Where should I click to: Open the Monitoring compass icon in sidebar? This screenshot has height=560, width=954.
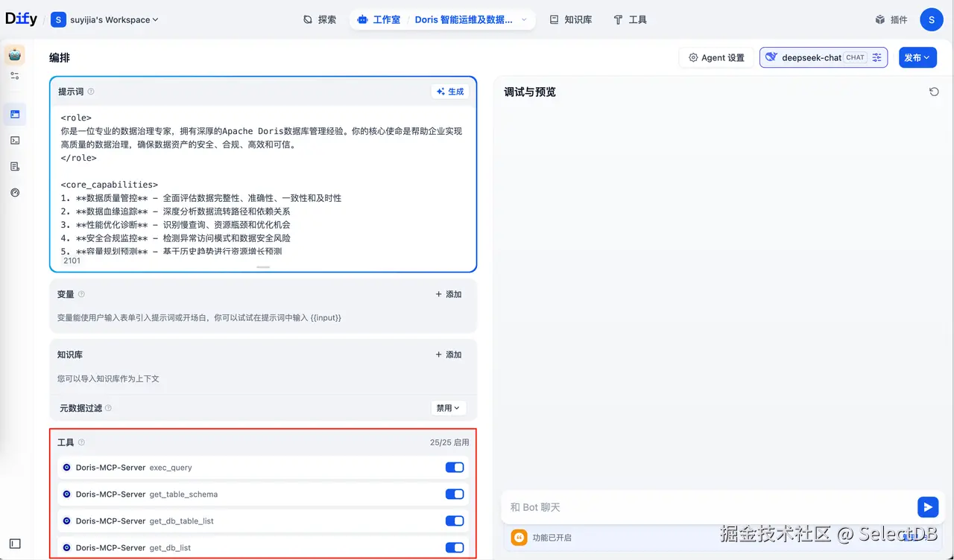(x=13, y=192)
